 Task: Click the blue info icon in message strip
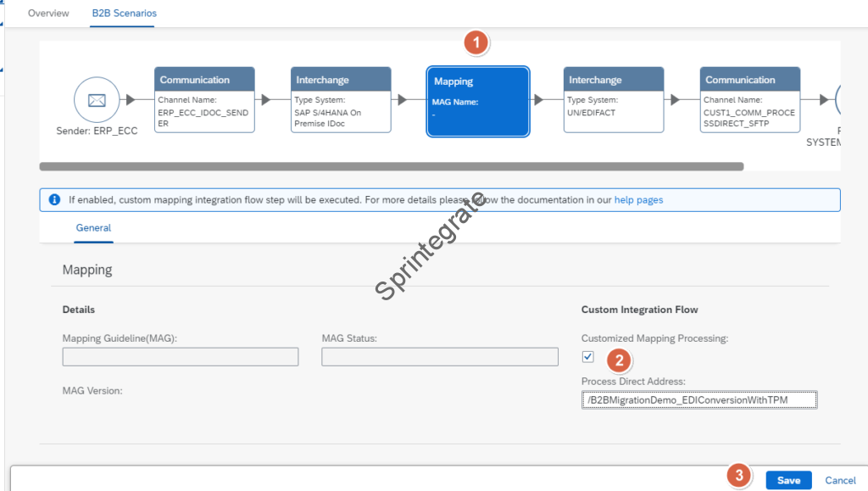[x=54, y=200]
